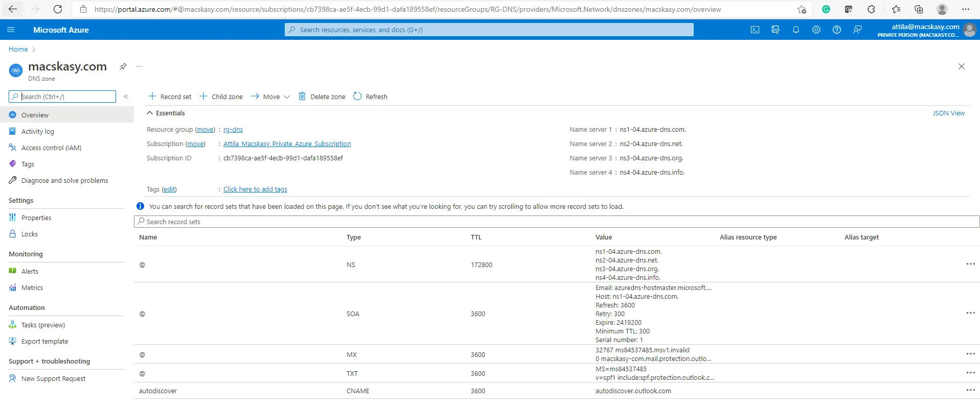
Task: Open browser Settings and more menu
Action: (x=966, y=9)
